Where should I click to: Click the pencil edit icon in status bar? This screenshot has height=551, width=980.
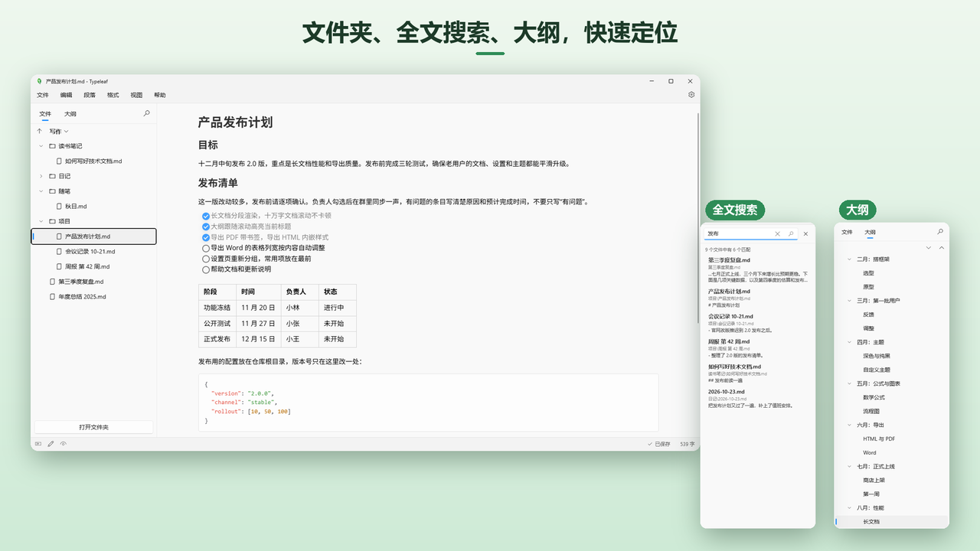51,444
